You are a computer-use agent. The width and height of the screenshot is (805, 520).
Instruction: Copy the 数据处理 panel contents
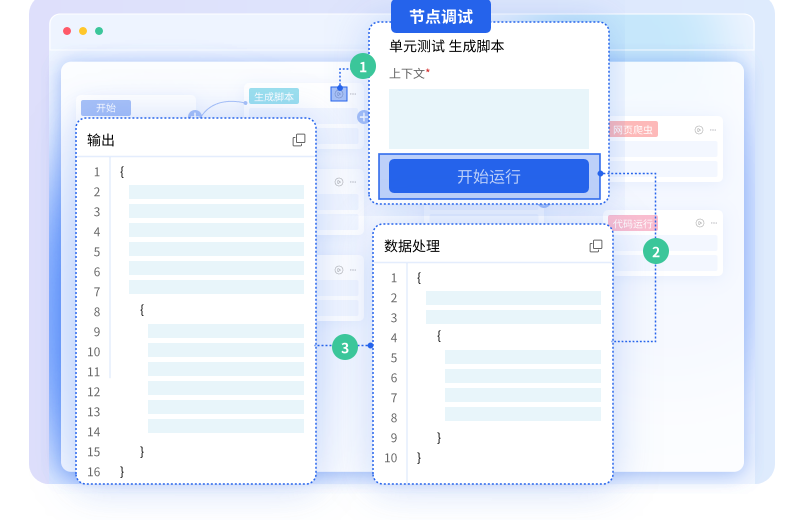point(596,246)
